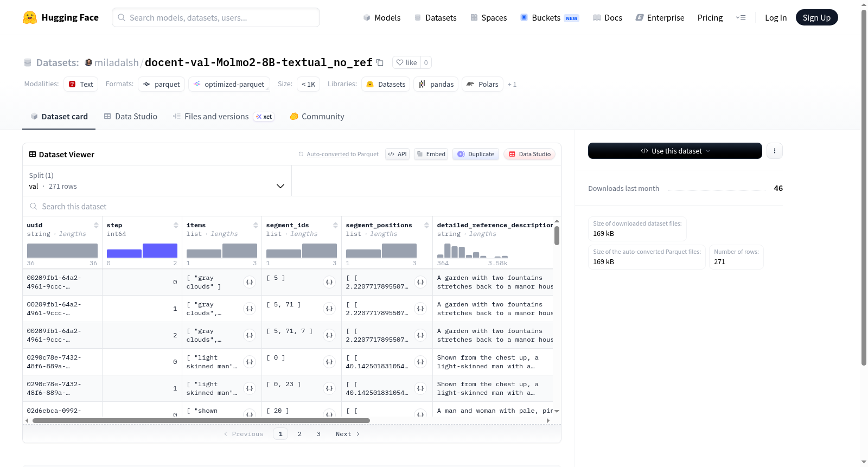
Task: Go to Spaces in navigation
Action: (x=488, y=18)
